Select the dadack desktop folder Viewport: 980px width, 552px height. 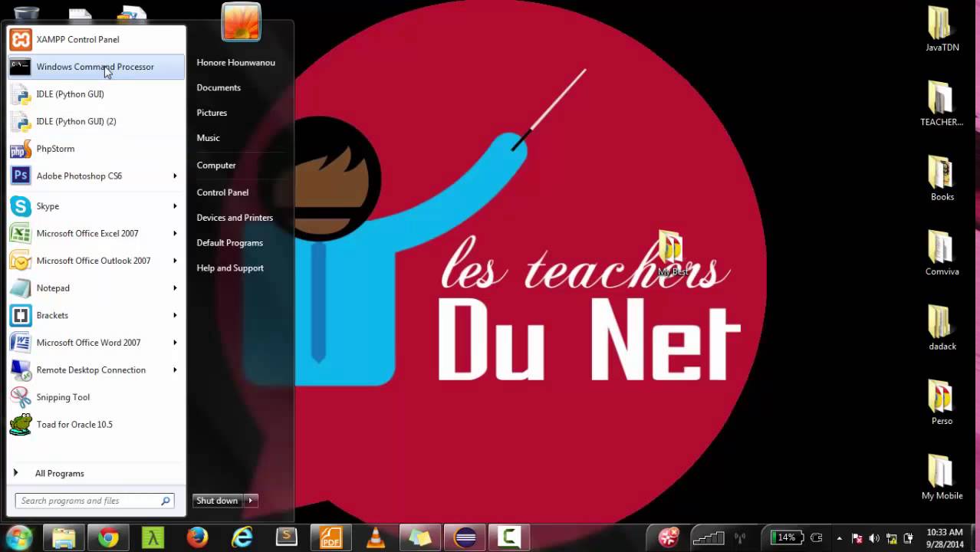(942, 328)
